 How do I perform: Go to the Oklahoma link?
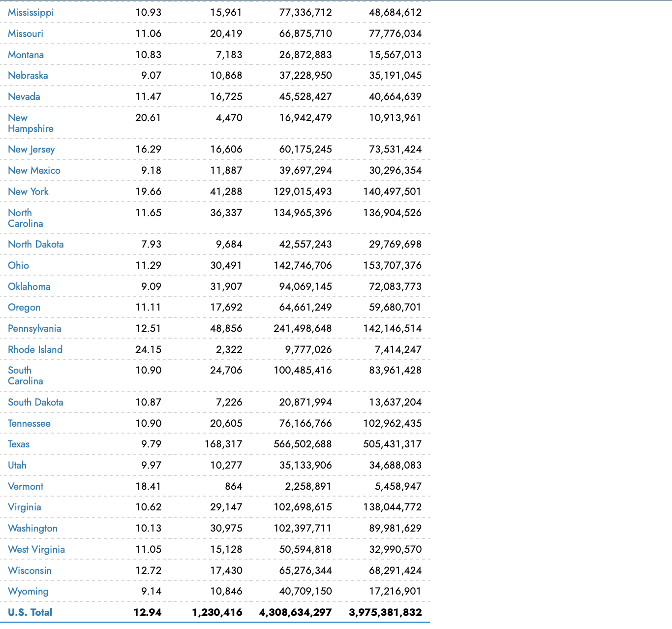pos(29,286)
